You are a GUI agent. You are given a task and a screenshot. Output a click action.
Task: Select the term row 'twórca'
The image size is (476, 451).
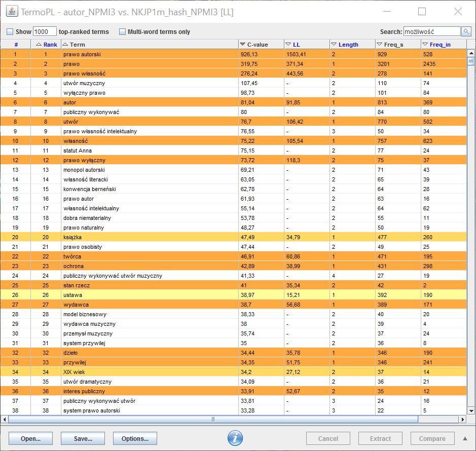[234, 256]
